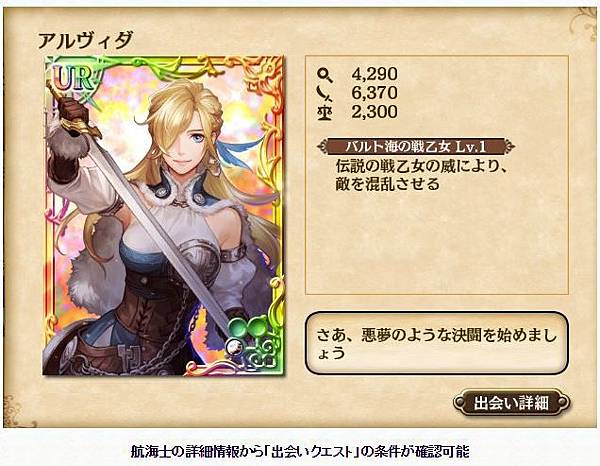600x466 pixels.
Task: Click the magnifying glass stat icon
Action: point(325,75)
